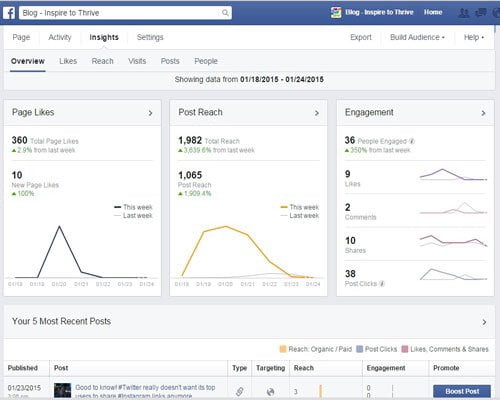Click the page profile picture icon
The width and height of the screenshot is (500, 400).
(x=336, y=13)
